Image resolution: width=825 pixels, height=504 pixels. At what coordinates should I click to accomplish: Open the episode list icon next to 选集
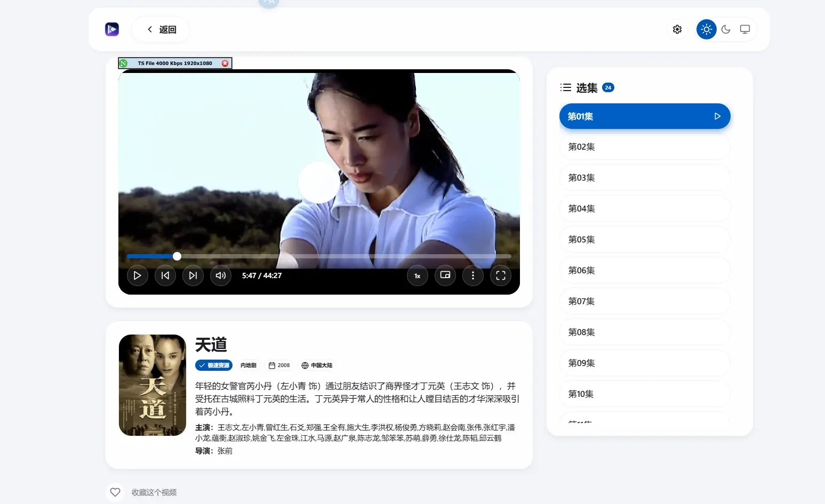pos(565,87)
